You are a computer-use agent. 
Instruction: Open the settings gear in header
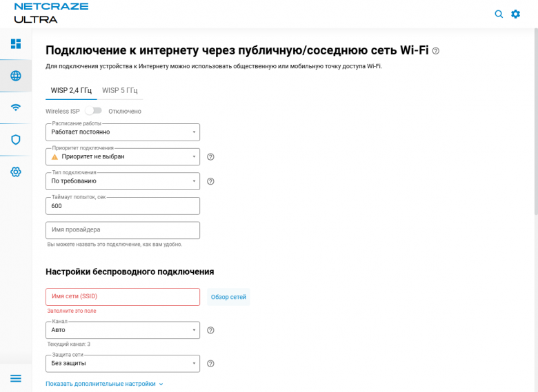coord(515,14)
